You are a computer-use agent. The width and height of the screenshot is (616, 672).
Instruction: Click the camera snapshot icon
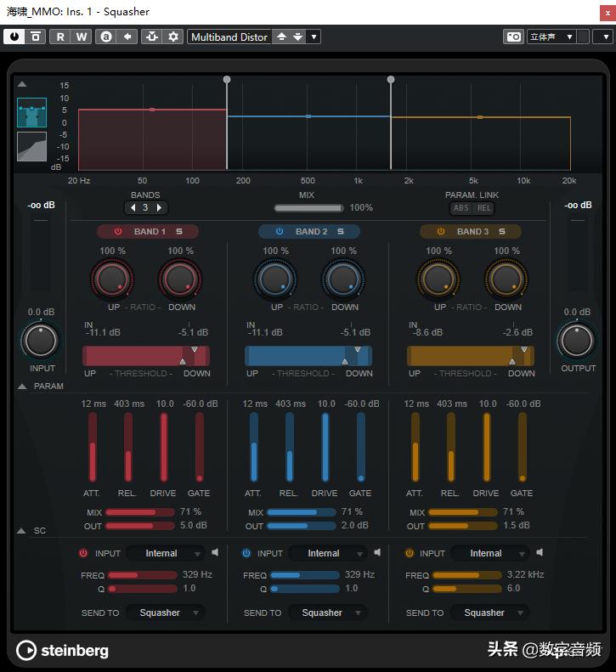513,37
